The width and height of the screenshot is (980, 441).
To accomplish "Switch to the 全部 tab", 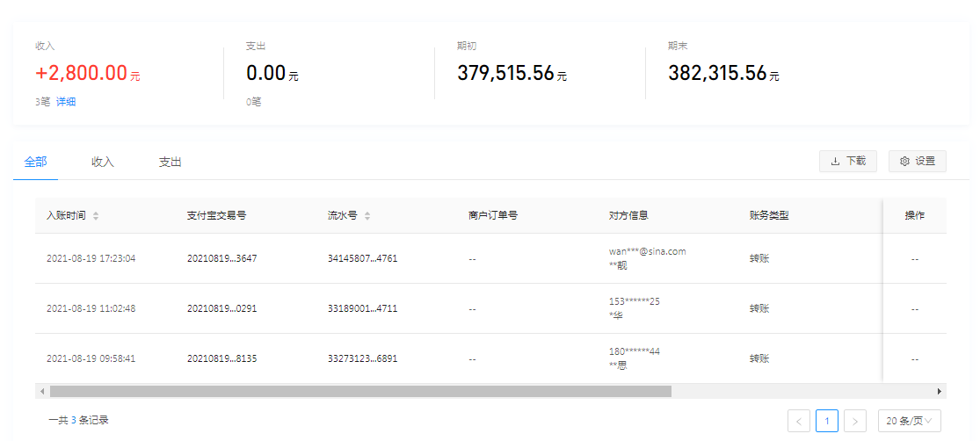I will click(36, 163).
